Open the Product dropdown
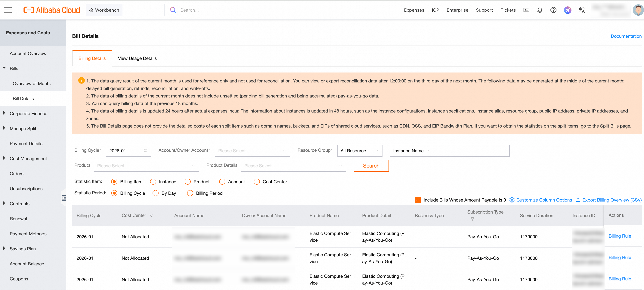 [146, 166]
